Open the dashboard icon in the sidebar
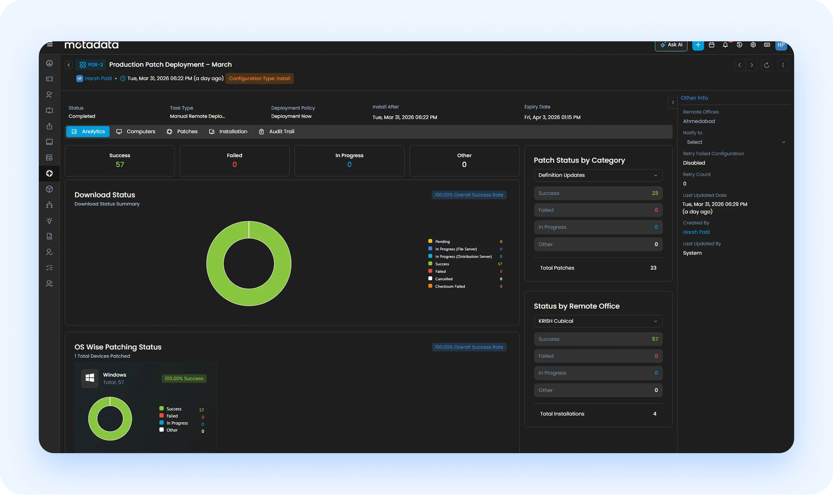The image size is (833, 504). (49, 63)
